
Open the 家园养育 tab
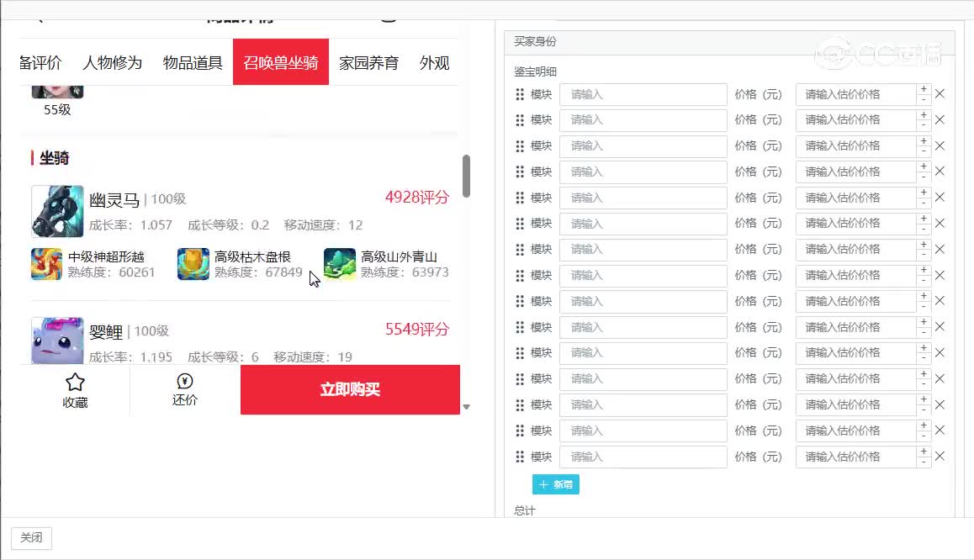pyautogui.click(x=368, y=62)
